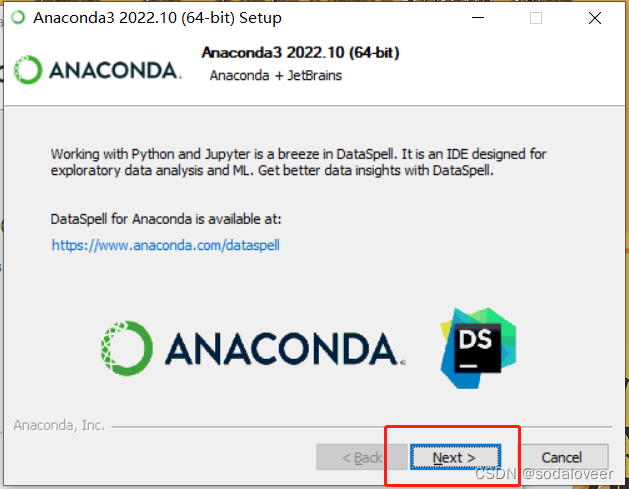Click the 'Anaconda, Inc.' branding text
This screenshot has height=489, width=629.
pos(59,425)
